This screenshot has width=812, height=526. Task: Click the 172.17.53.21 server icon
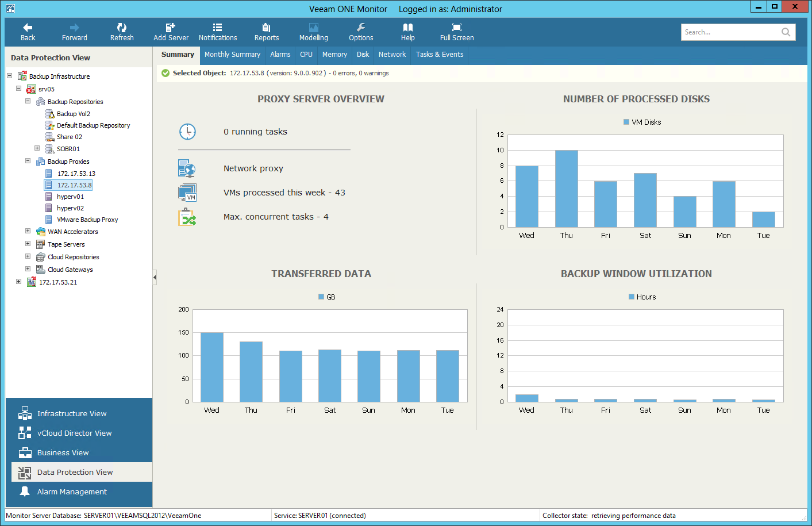pos(31,282)
